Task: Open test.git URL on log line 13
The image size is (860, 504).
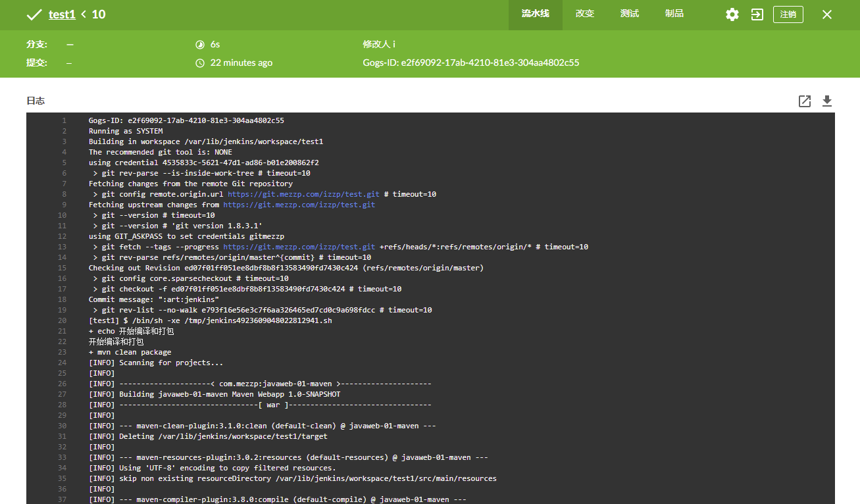Action: click(299, 247)
